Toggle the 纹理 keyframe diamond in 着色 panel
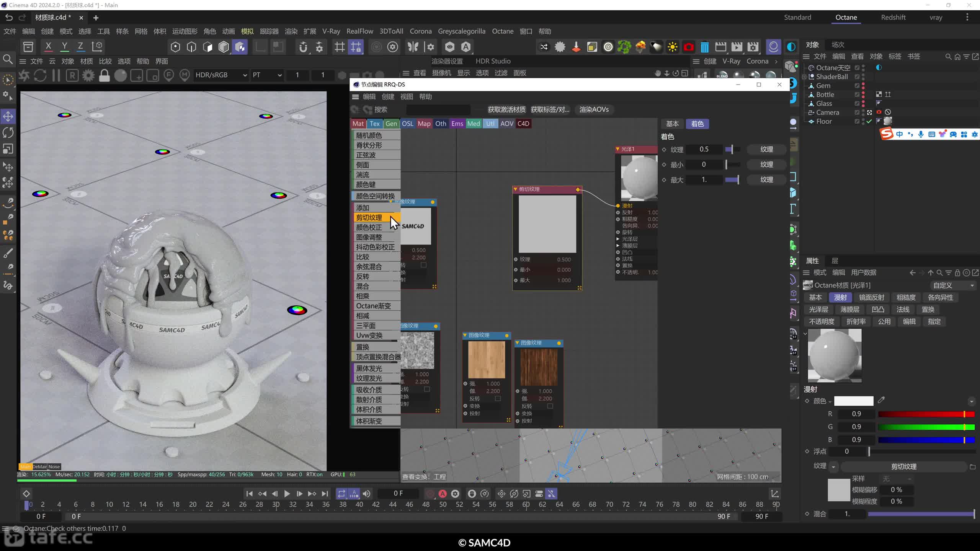This screenshot has width=980, height=551. pos(664,150)
